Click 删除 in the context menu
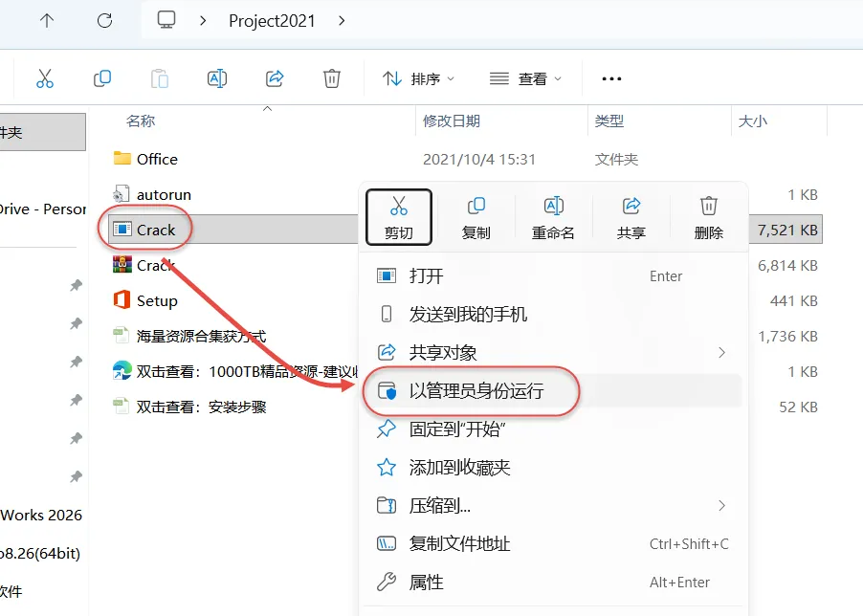This screenshot has height=616, width=863. 709,217
